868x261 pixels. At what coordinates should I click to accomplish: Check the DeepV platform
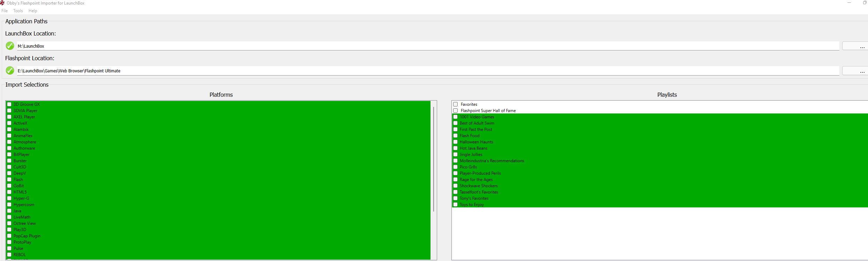click(9, 173)
